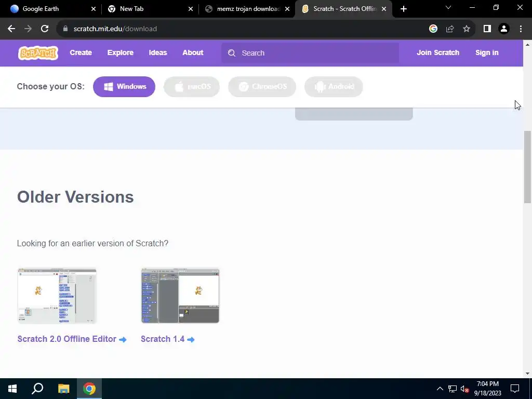Screen dimensions: 532x399
Task: Open Windows taskbar search
Action: (x=37, y=389)
